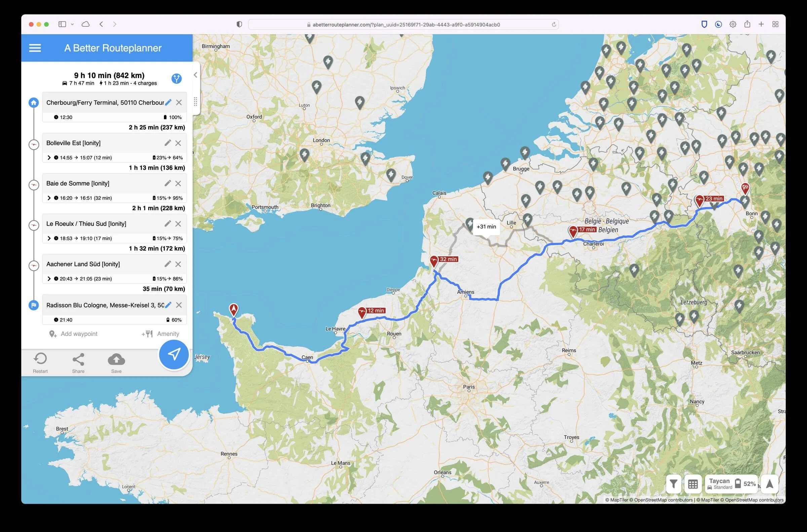
Task: Open the privacy shield icon left of address bar
Action: click(x=239, y=24)
